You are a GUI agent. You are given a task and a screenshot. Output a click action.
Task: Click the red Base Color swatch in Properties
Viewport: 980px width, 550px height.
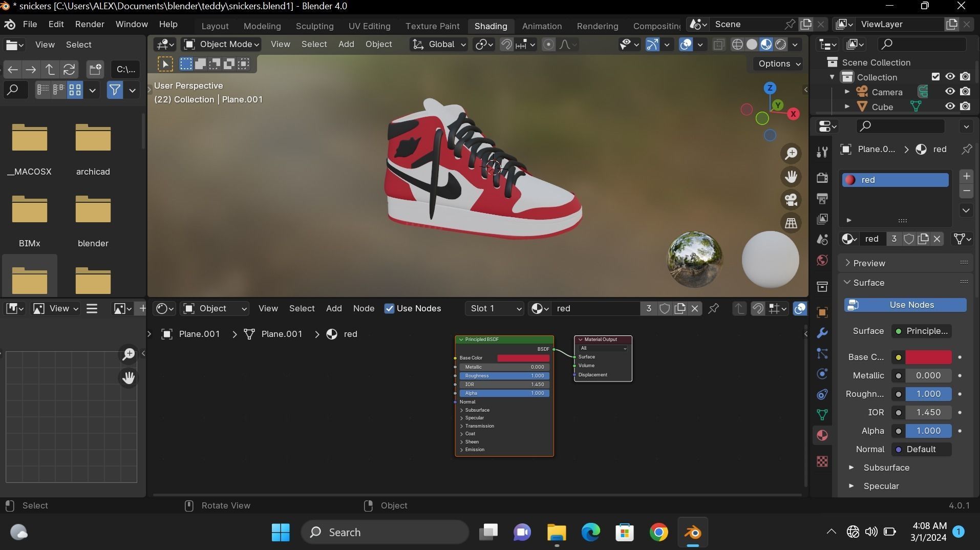(928, 357)
